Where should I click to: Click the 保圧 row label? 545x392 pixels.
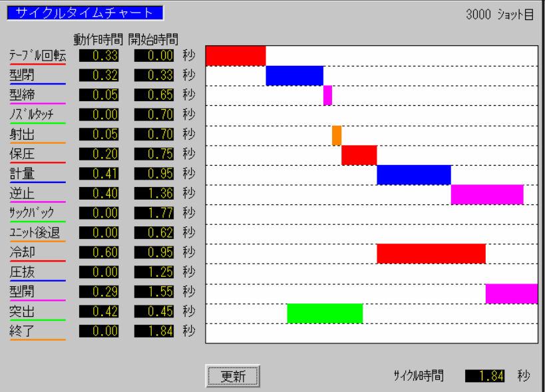point(22,154)
